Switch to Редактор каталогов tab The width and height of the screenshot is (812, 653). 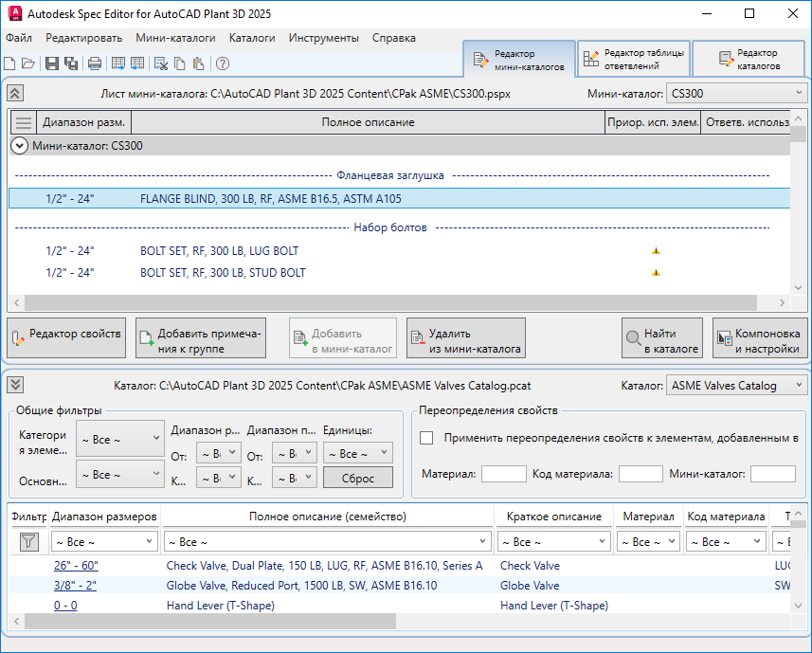[749, 59]
